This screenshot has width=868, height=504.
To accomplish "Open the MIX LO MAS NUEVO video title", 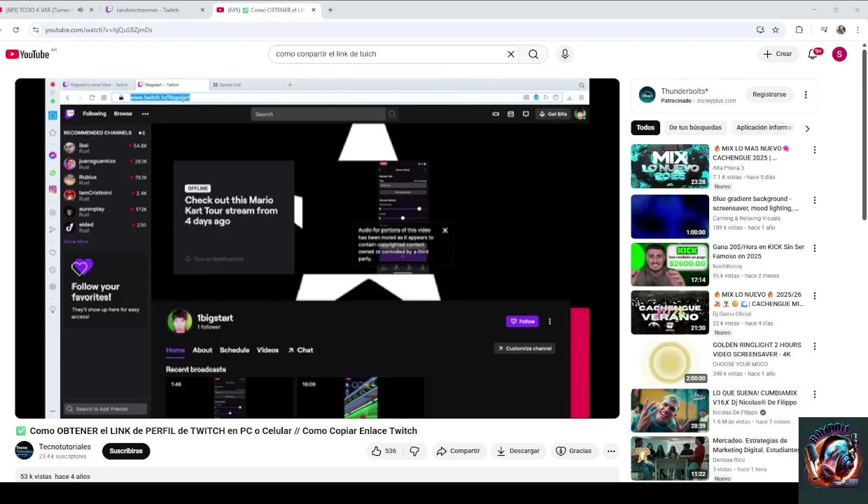I will click(751, 153).
